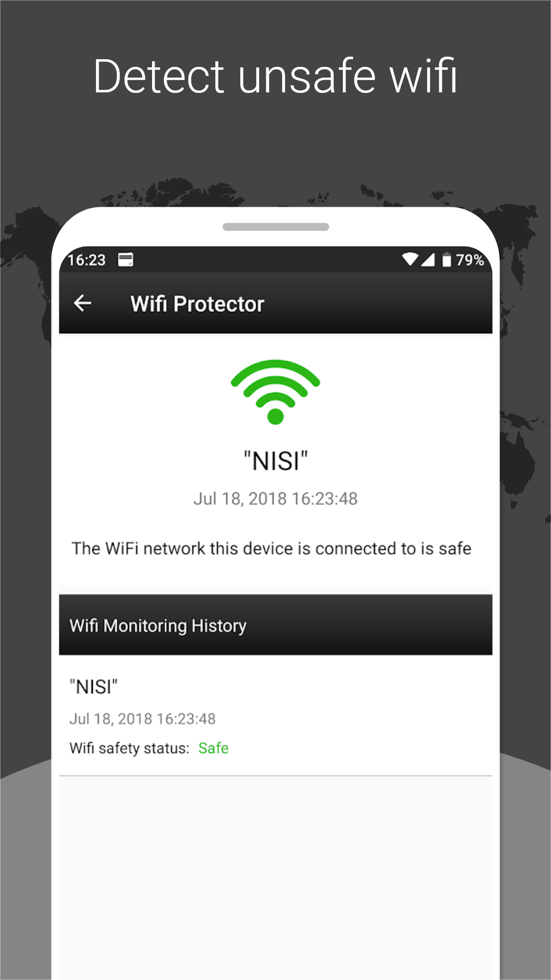Tap the cellular signal icon in status bar

click(428, 260)
